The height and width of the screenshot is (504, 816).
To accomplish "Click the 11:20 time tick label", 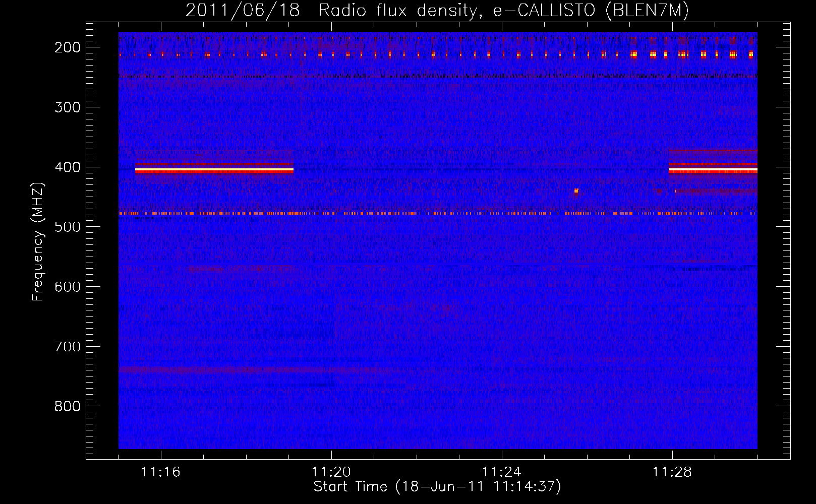I will click(331, 472).
